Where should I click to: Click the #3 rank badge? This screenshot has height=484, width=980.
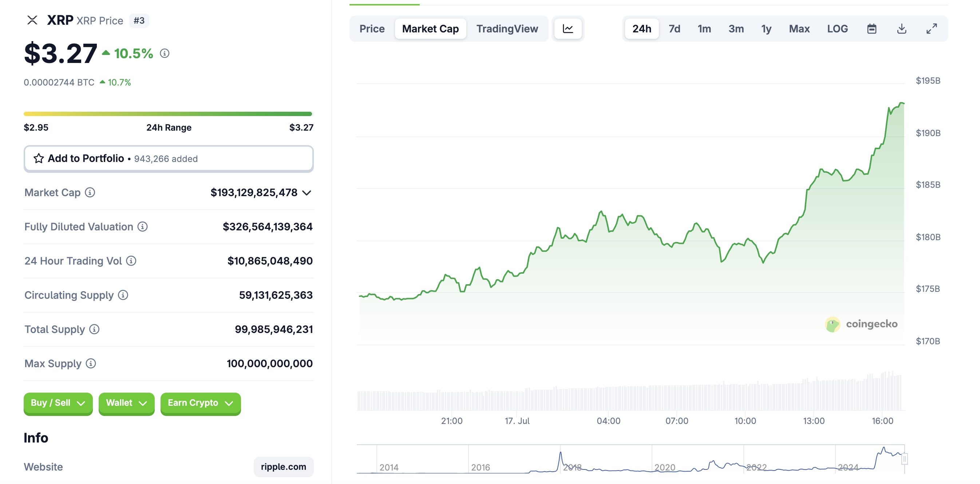tap(139, 20)
